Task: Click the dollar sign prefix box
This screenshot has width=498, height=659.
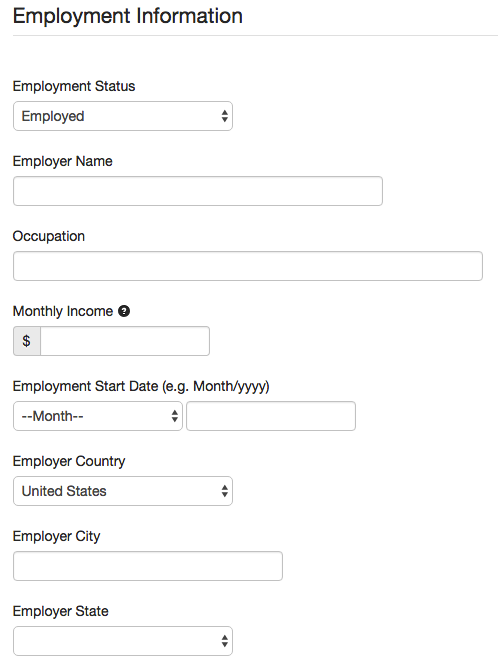Action: coord(27,341)
